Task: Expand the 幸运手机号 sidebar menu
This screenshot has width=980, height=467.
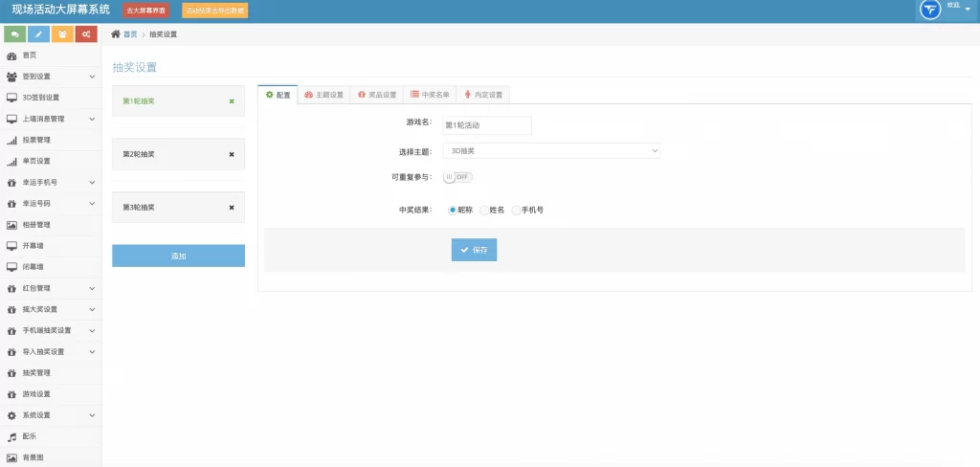Action: (x=50, y=183)
